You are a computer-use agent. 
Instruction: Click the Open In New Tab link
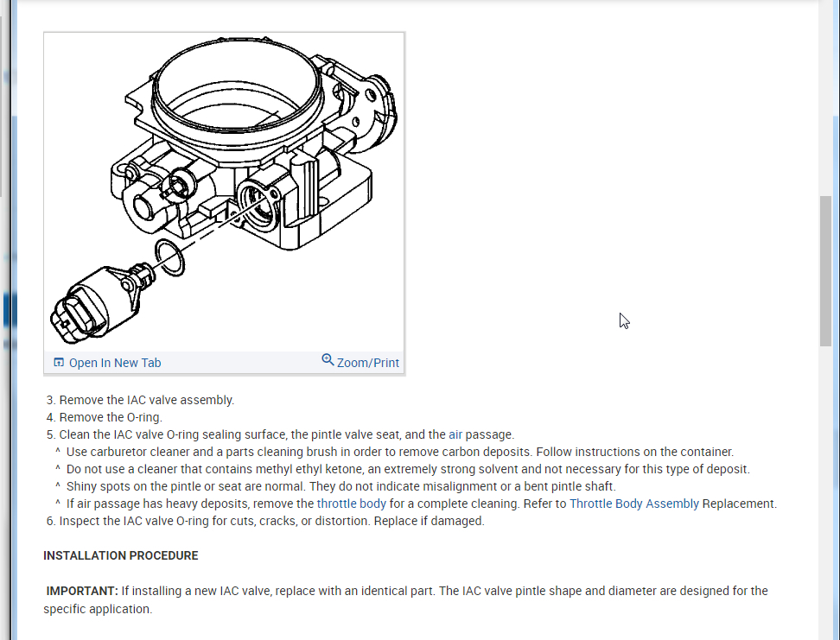[x=115, y=363]
